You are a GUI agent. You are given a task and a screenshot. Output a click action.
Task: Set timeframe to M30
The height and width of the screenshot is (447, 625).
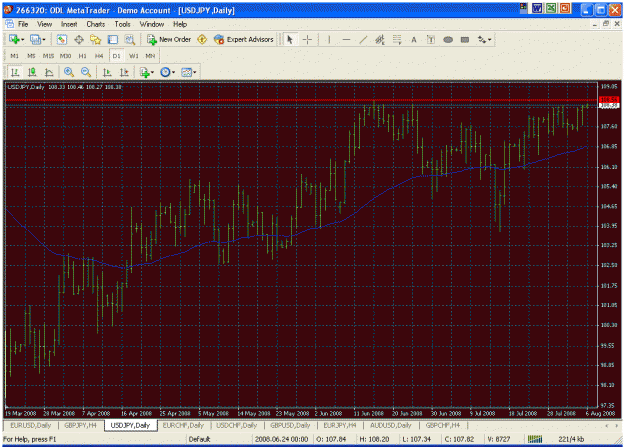coord(65,56)
